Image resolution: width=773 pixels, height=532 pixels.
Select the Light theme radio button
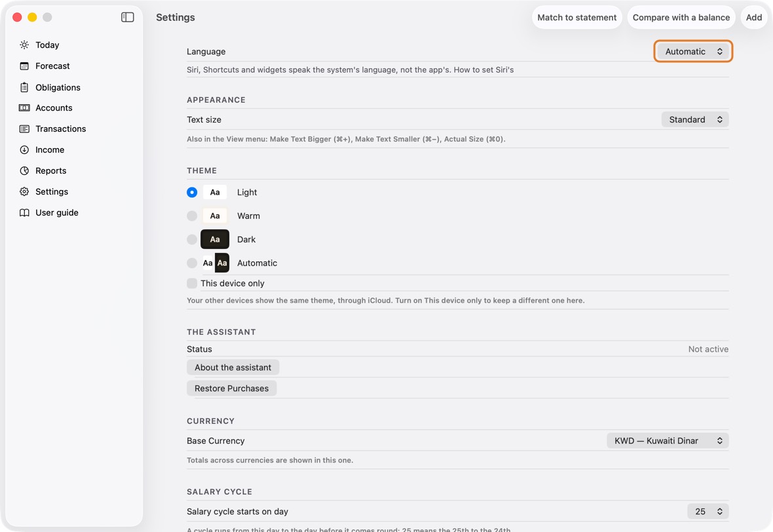[192, 192]
